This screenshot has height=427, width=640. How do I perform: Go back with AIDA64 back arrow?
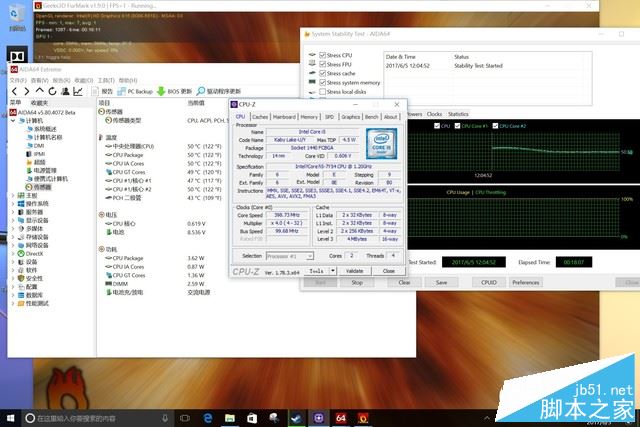14,91
